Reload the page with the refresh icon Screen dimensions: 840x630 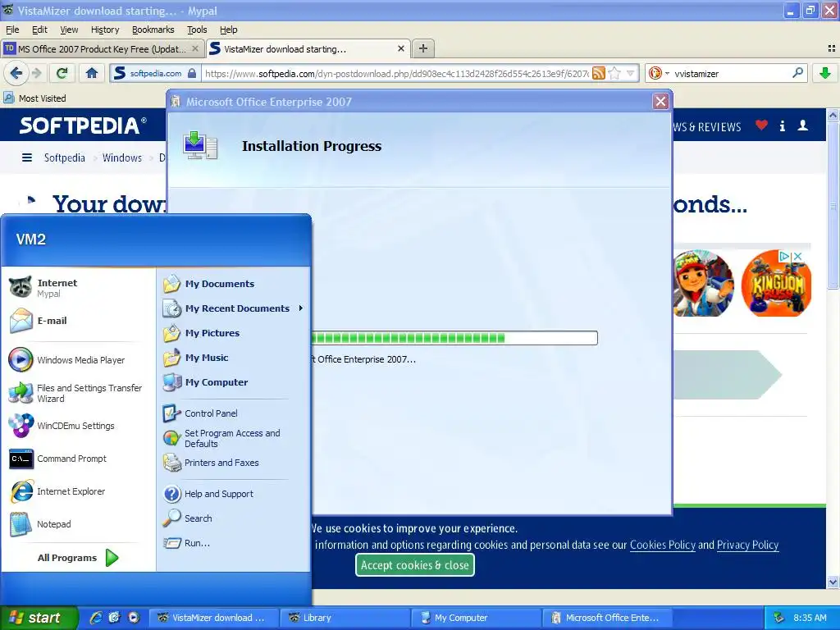tap(62, 73)
